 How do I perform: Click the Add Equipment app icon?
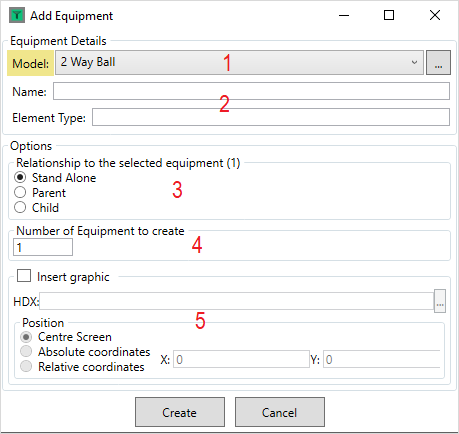click(17, 15)
